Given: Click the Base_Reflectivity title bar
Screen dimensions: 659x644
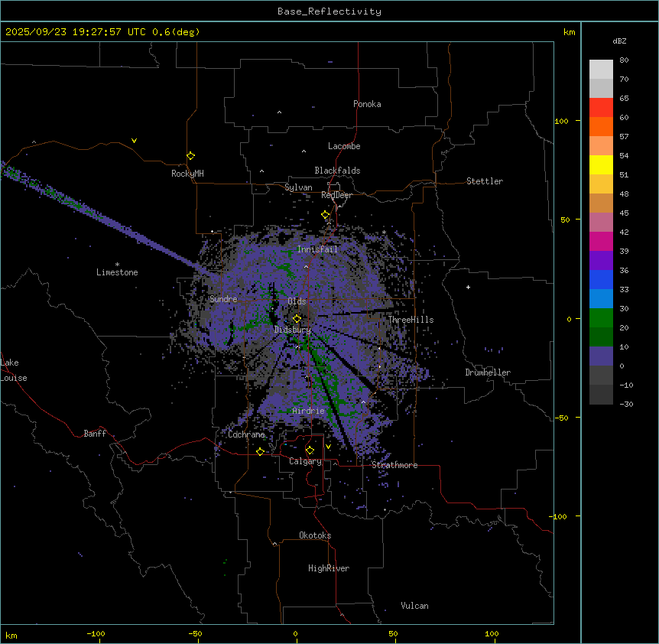Looking at the screenshot, I should (329, 11).
